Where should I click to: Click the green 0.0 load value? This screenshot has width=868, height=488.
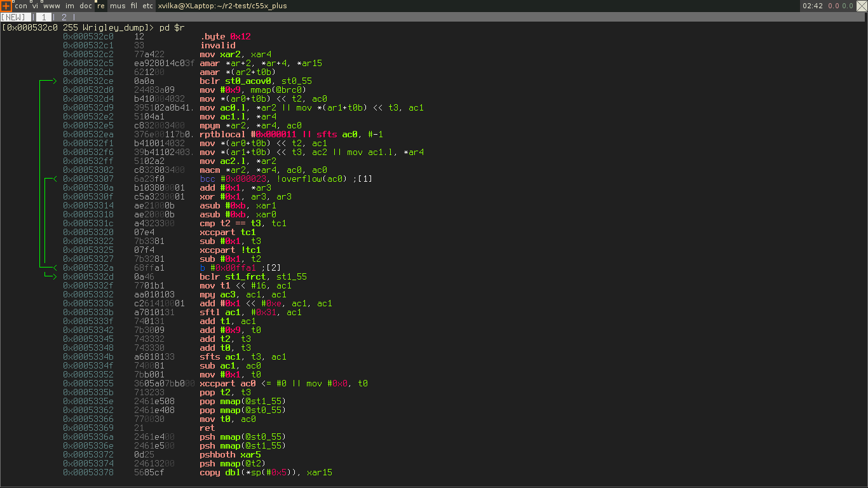[x=848, y=6]
